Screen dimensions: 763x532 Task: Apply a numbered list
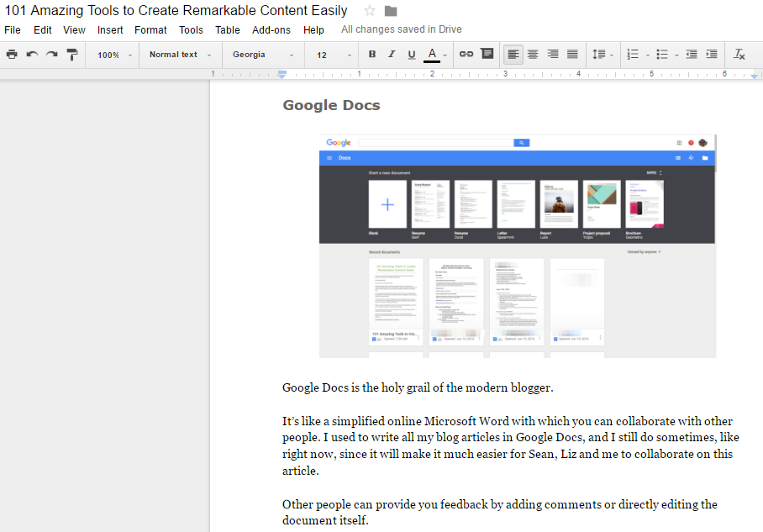click(633, 55)
